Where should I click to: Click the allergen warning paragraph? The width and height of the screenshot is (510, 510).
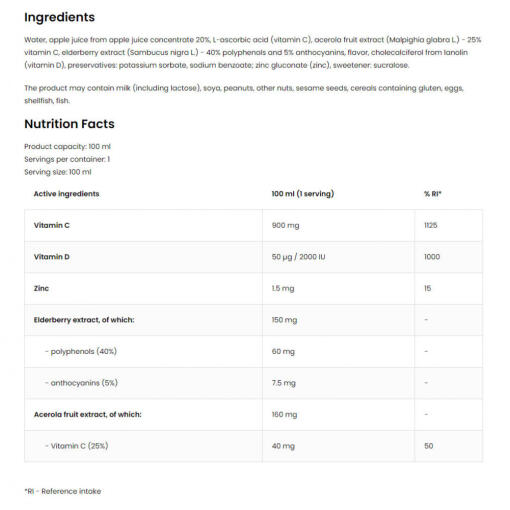pyautogui.click(x=244, y=94)
